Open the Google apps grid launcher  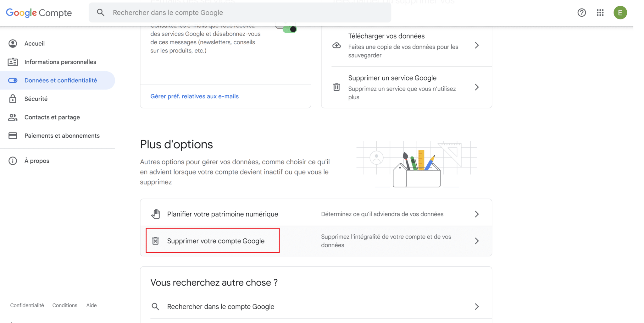click(x=600, y=13)
